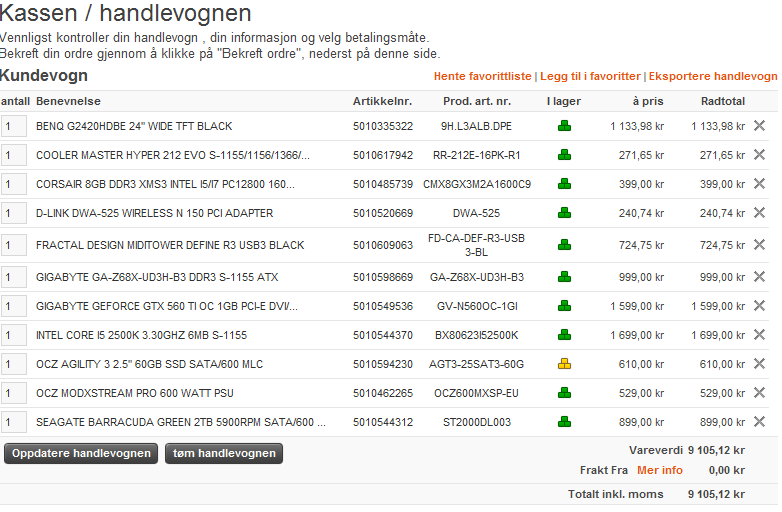Open OCZ AGILITY 3 60GB SSD name
The height and width of the screenshot is (512, 782).
(149, 364)
